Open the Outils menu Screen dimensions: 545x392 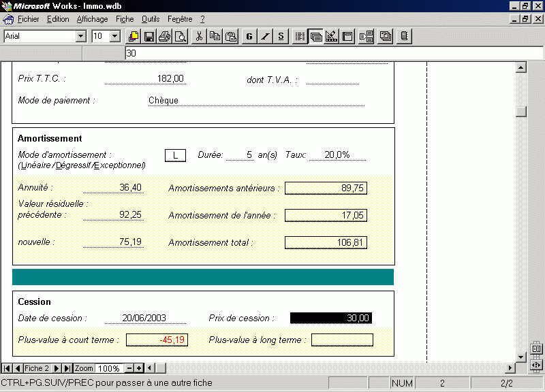click(151, 19)
